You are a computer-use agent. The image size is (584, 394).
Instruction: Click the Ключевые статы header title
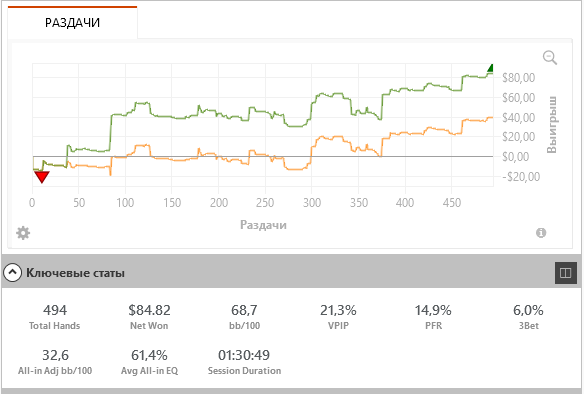click(x=75, y=273)
